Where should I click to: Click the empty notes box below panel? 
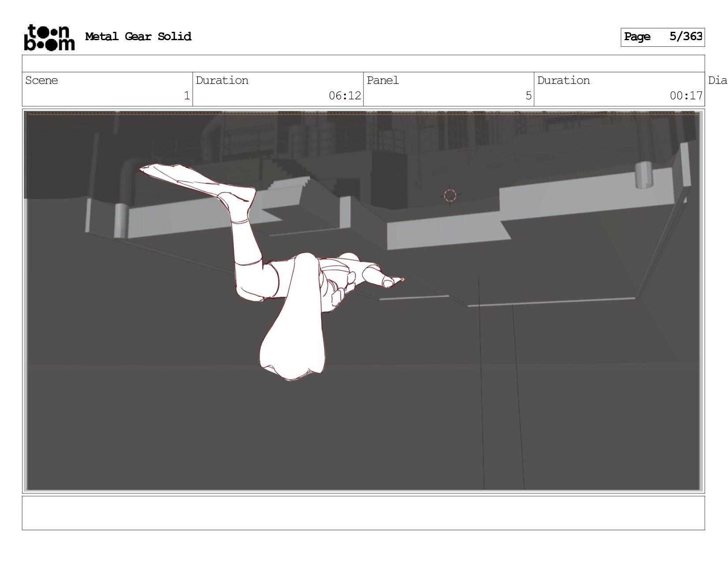363,513
